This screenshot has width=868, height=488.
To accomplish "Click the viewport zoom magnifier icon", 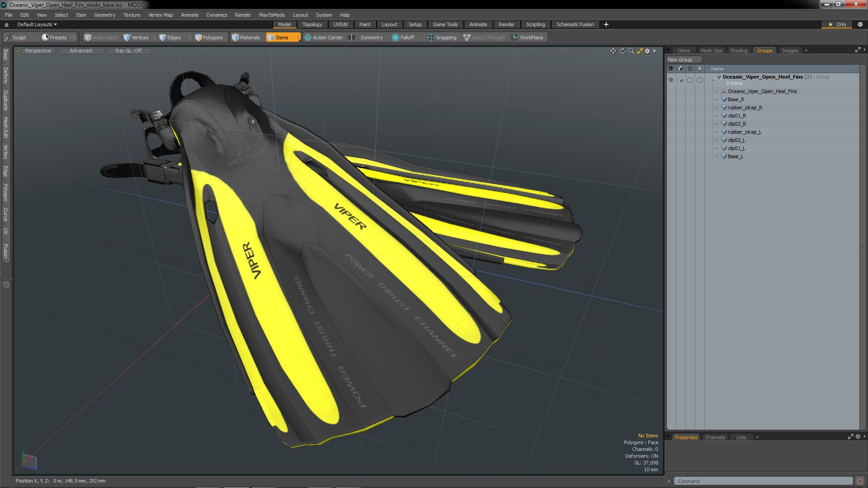I will click(631, 51).
